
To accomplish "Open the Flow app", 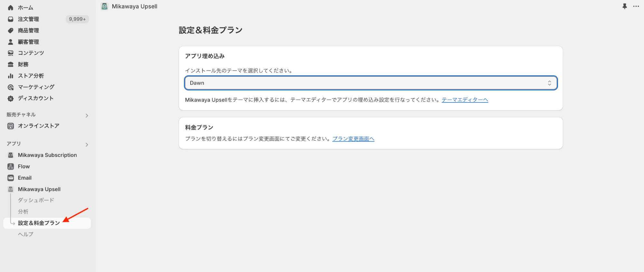I will [24, 166].
